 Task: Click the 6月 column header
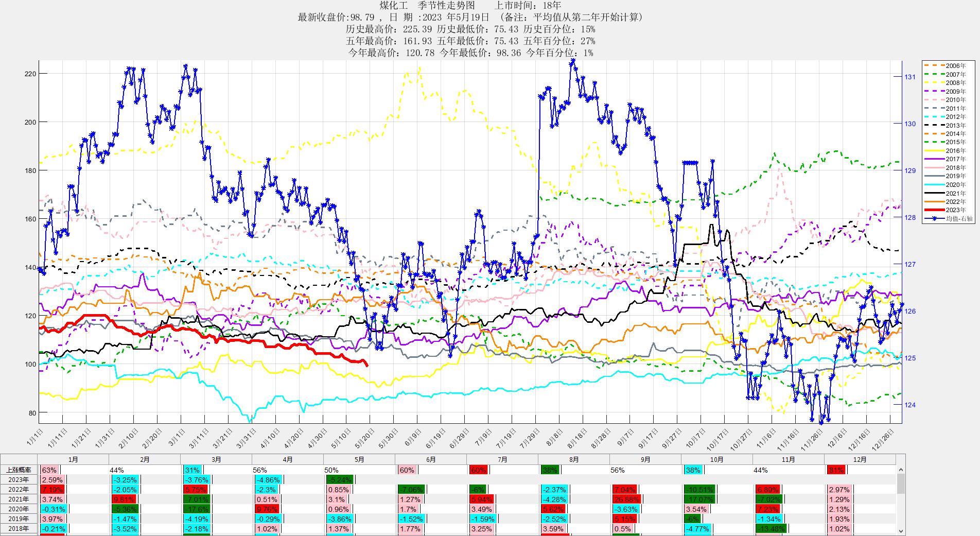431,459
